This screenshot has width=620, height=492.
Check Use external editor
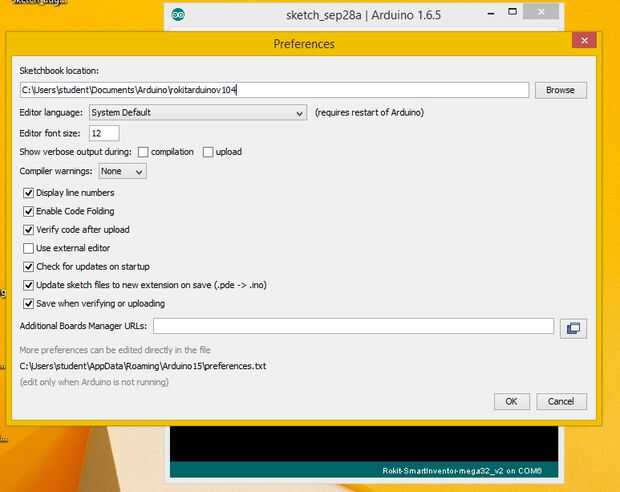(x=28, y=248)
